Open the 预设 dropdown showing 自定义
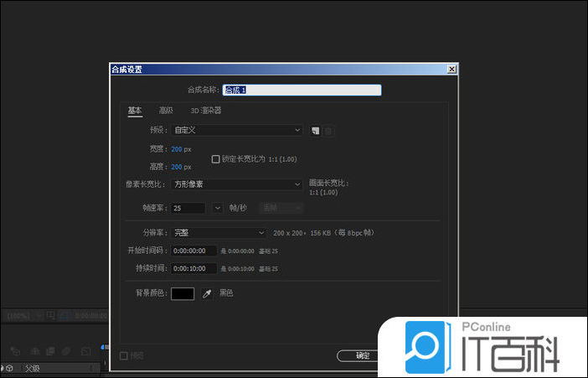 pyautogui.click(x=237, y=130)
